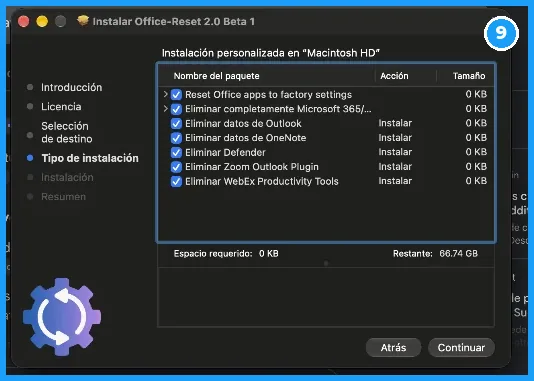The width and height of the screenshot is (534, 381).
Task: Click the Continuar button
Action: 461,347
